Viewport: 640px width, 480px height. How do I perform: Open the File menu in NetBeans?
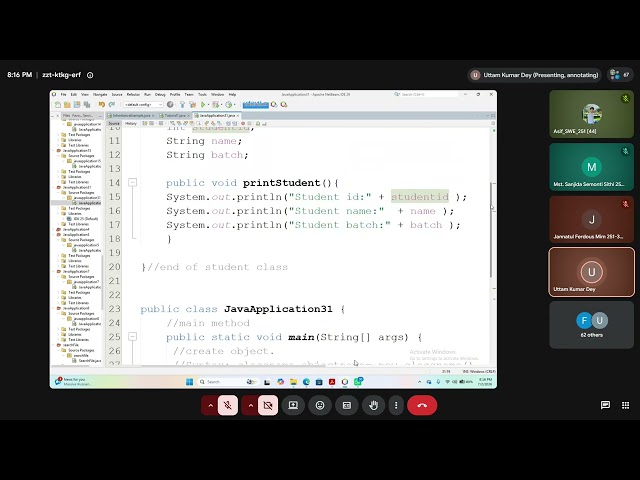(63, 94)
